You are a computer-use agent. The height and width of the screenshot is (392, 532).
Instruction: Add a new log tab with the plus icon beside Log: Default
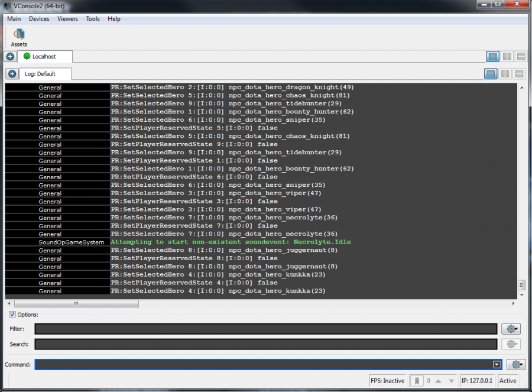[x=12, y=74]
